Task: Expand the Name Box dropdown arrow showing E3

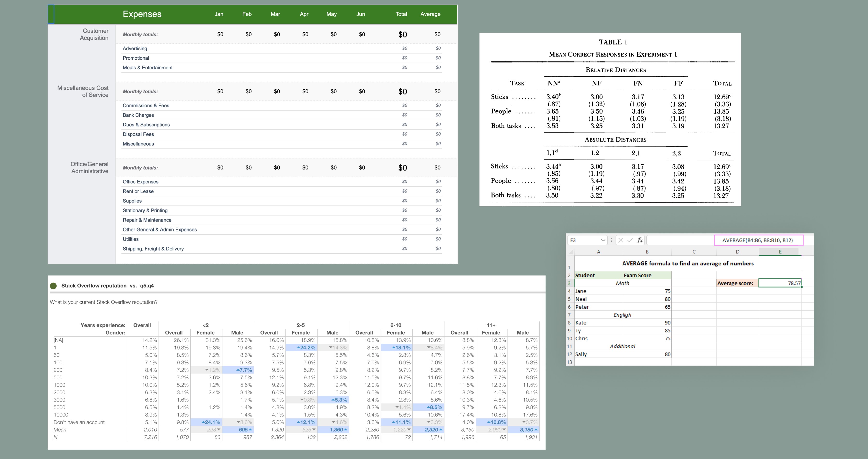Action: pos(603,240)
